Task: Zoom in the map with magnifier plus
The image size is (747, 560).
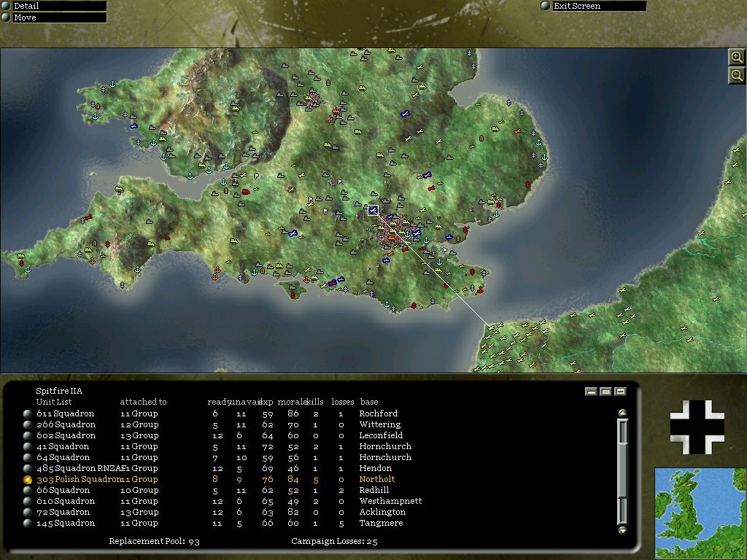Action: 737,58
